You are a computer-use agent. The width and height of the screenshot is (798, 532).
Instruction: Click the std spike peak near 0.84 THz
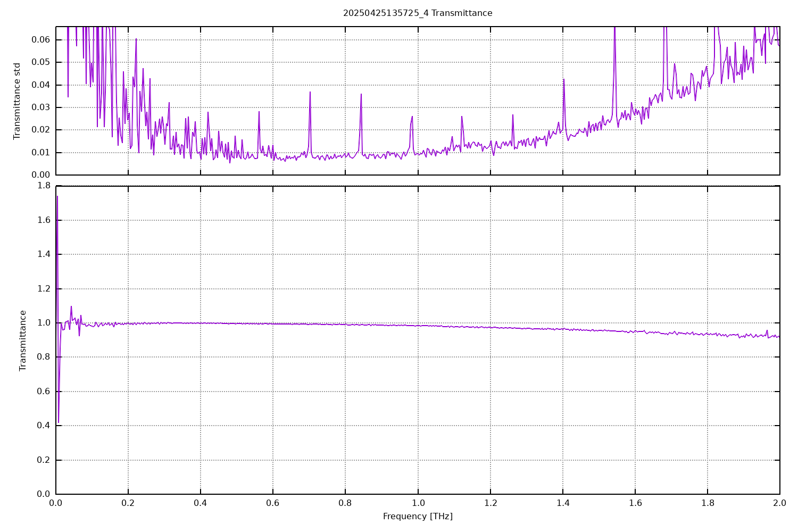pos(361,94)
